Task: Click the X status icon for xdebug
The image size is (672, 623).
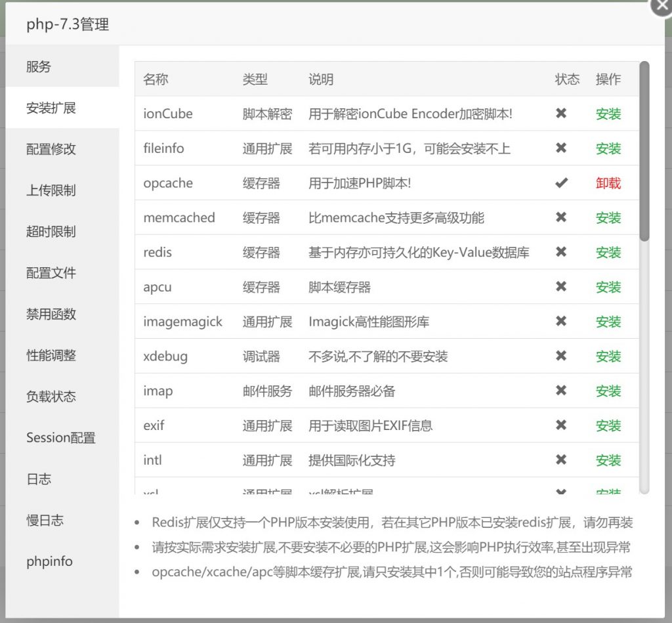Action: [x=561, y=356]
